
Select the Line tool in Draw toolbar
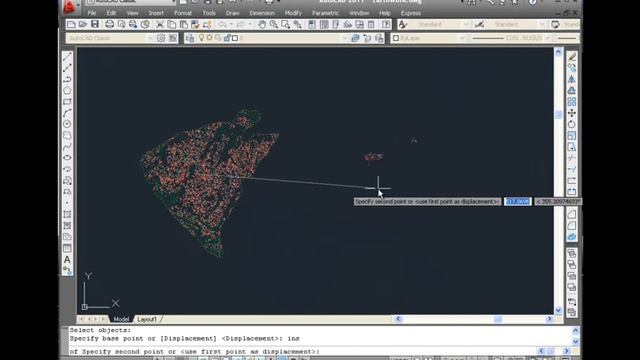pyautogui.click(x=67, y=57)
